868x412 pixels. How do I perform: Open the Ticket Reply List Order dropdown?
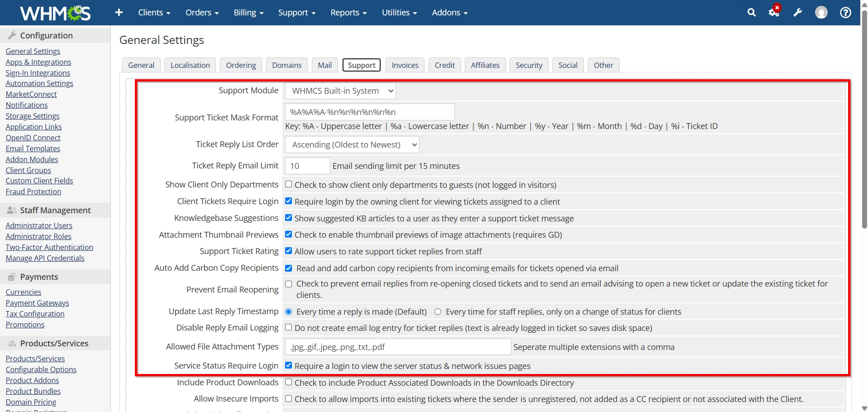352,145
